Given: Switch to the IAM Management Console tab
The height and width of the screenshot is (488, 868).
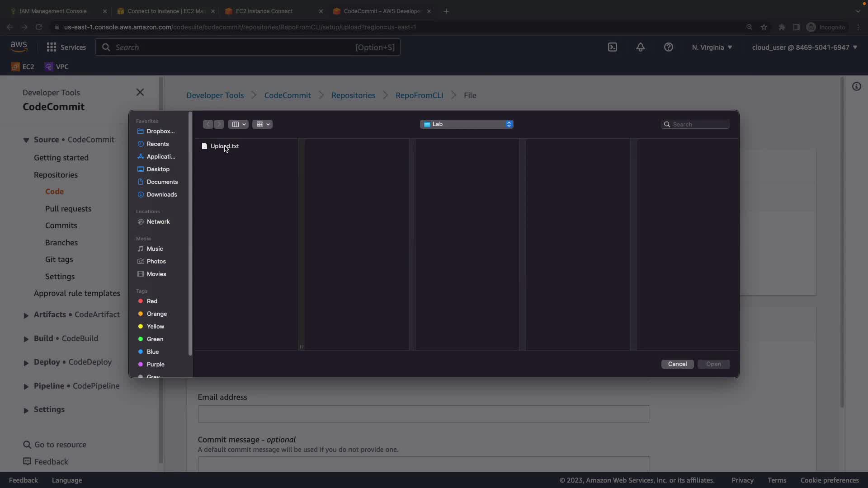Looking at the screenshot, I should click(x=53, y=11).
